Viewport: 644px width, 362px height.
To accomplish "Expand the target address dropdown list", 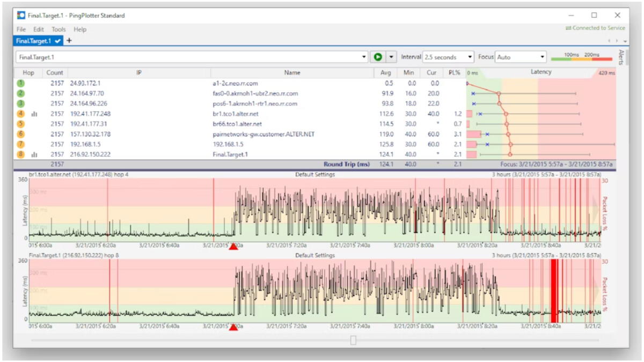I will [x=364, y=57].
